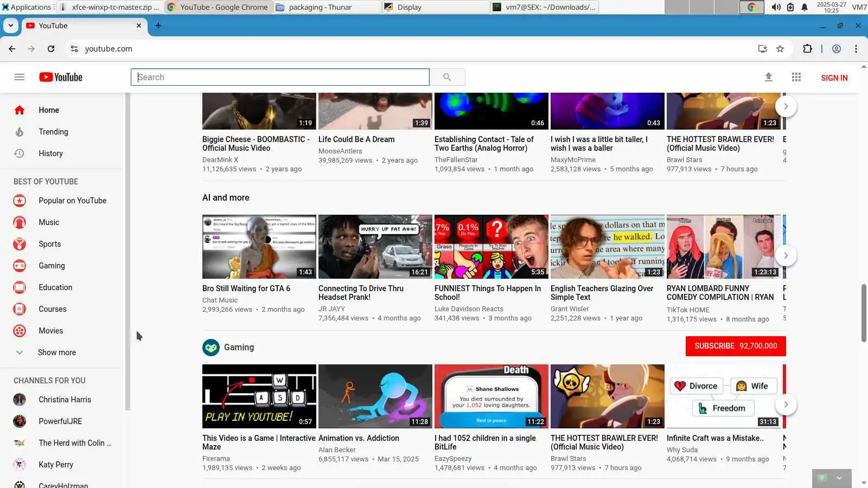Open a new browser tab

158,25
